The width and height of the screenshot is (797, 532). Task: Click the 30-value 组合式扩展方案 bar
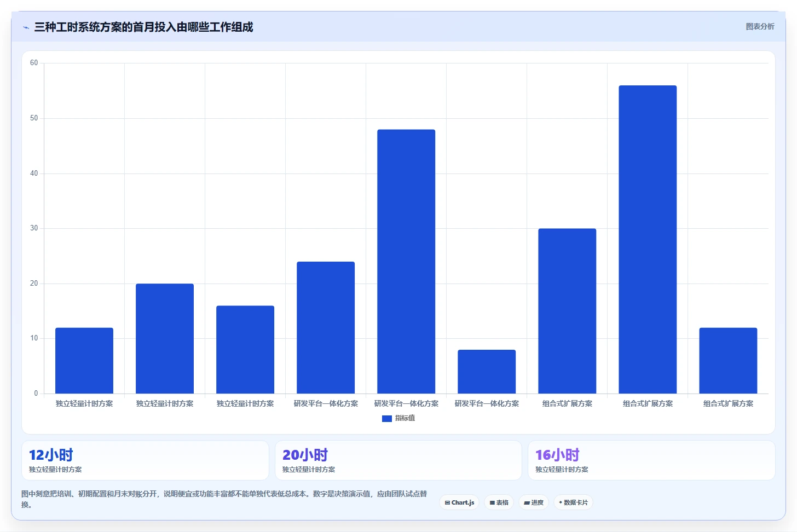point(567,311)
